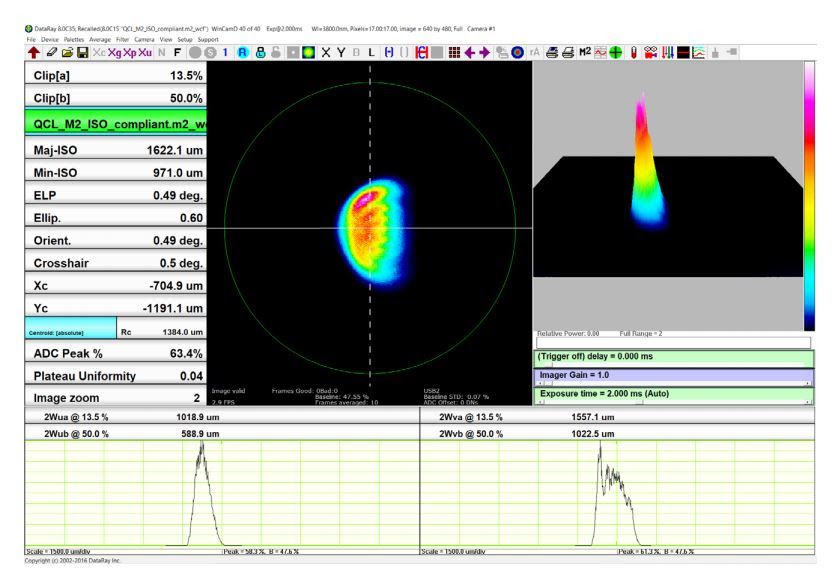
Task: Click the red up-arrow toolbar icon
Action: [34, 52]
